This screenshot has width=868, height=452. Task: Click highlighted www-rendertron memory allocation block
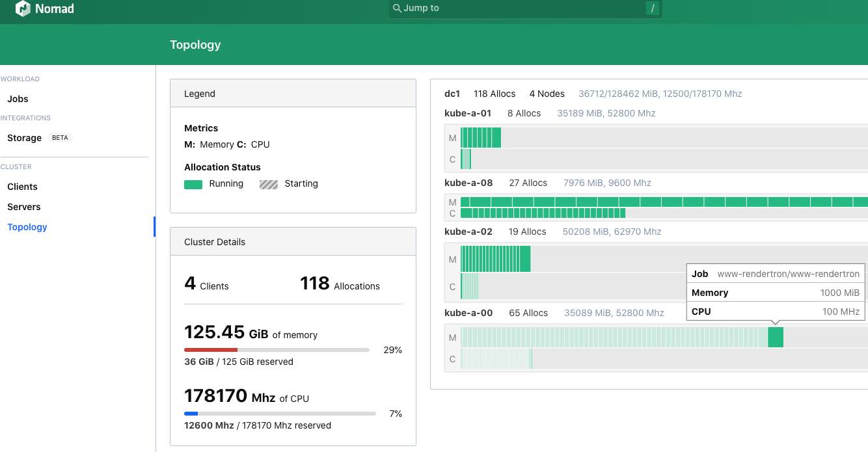776,337
